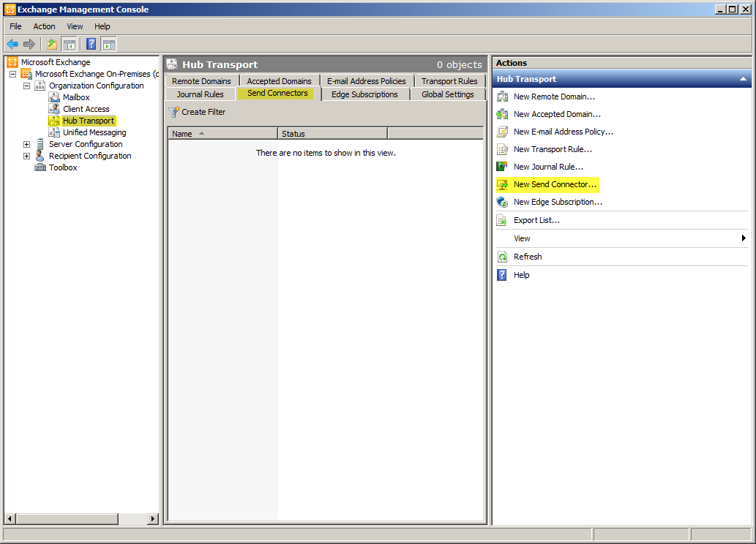Switch to the Edge Subscriptions tab

pyautogui.click(x=364, y=94)
